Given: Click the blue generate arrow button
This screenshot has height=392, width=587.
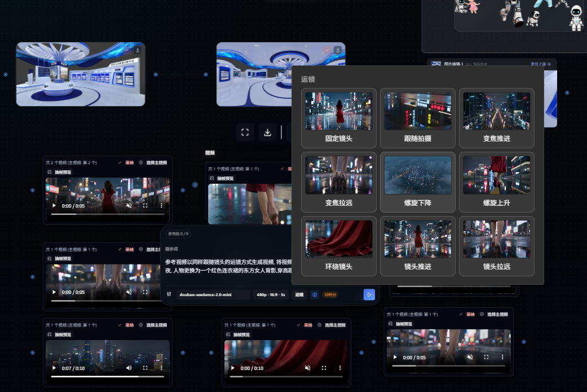Looking at the screenshot, I should tap(369, 294).
